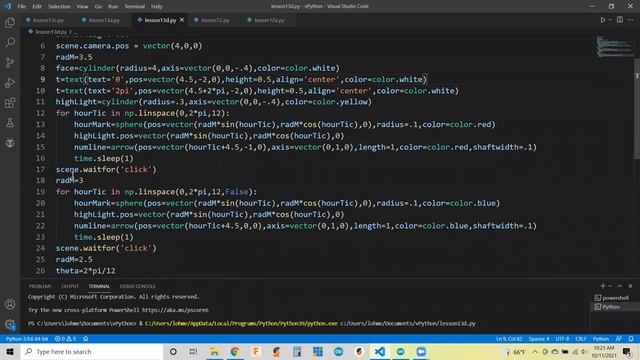Maximize the terminal panel with chevron
The image size is (640, 360).
coord(620,286)
